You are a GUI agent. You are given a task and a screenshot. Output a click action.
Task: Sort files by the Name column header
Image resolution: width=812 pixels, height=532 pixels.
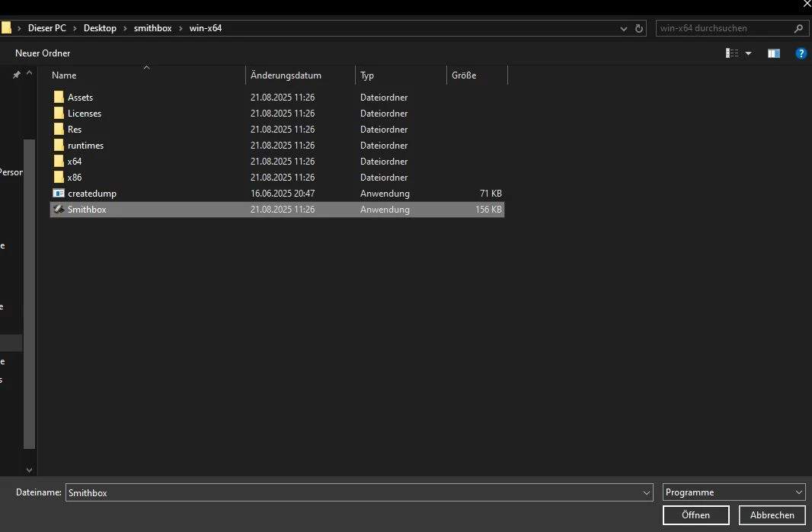[x=63, y=75]
